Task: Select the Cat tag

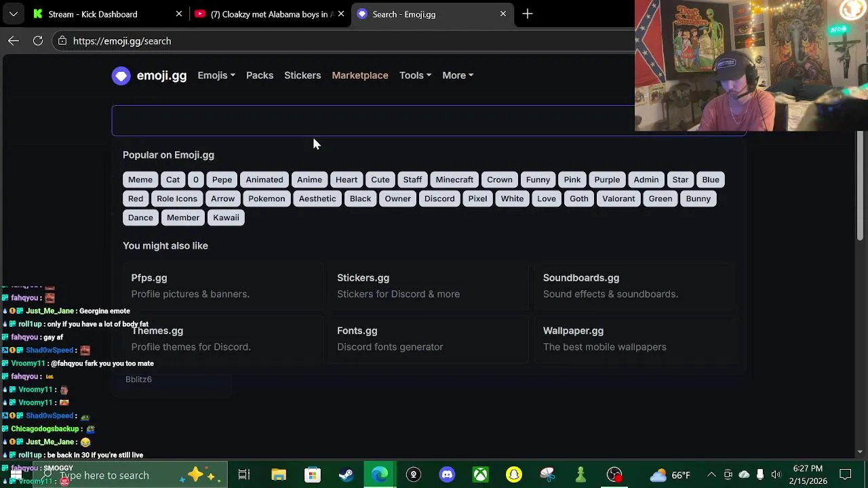Action: [173, 180]
